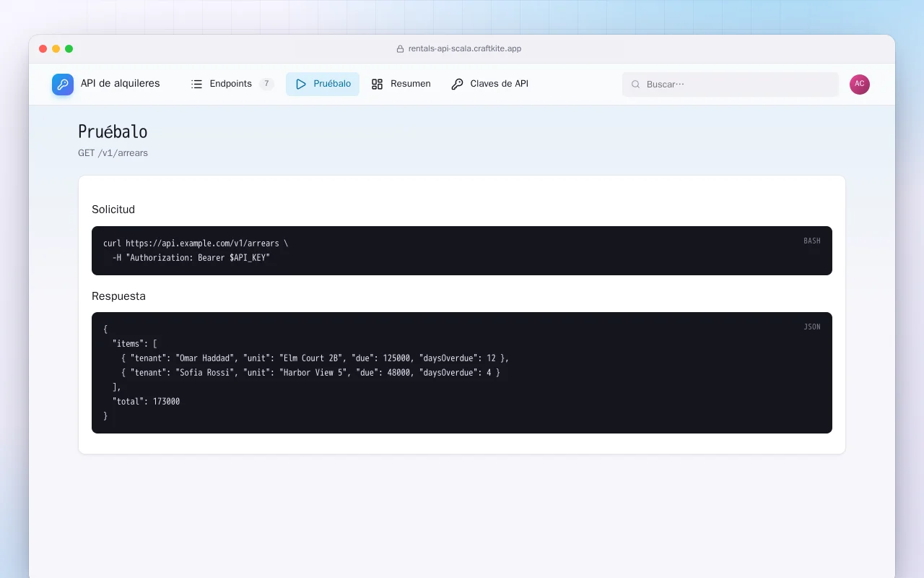924x578 pixels.
Task: Click the Pruébalo page heading
Action: coord(113,131)
